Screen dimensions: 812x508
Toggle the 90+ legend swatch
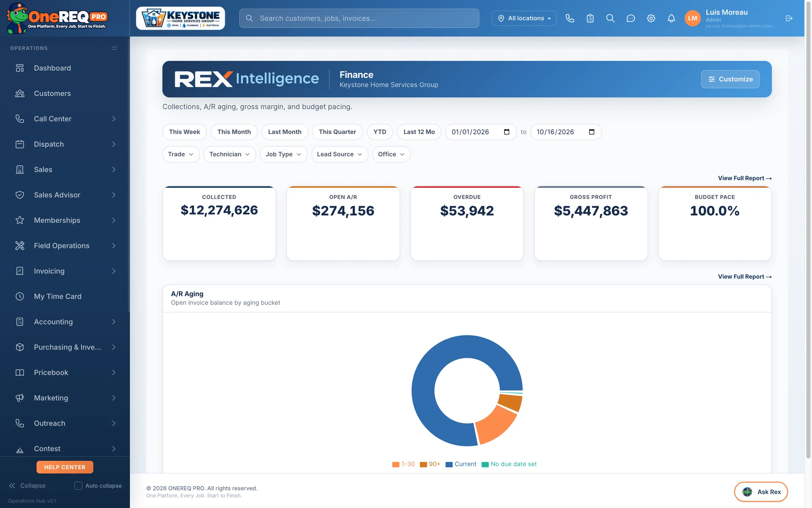click(x=423, y=464)
